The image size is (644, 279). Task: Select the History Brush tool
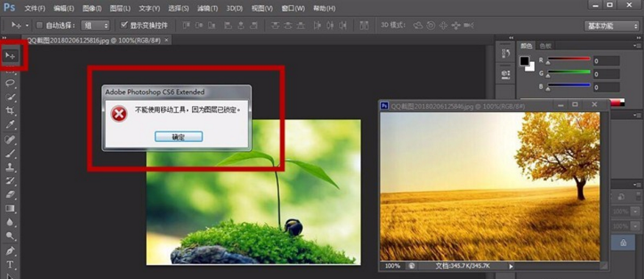pos(10,181)
